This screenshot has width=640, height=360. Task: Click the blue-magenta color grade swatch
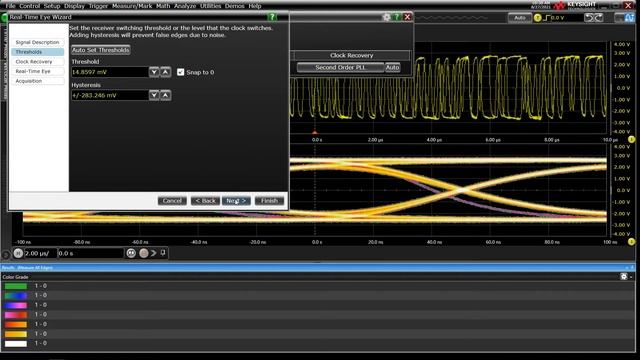tap(16, 305)
